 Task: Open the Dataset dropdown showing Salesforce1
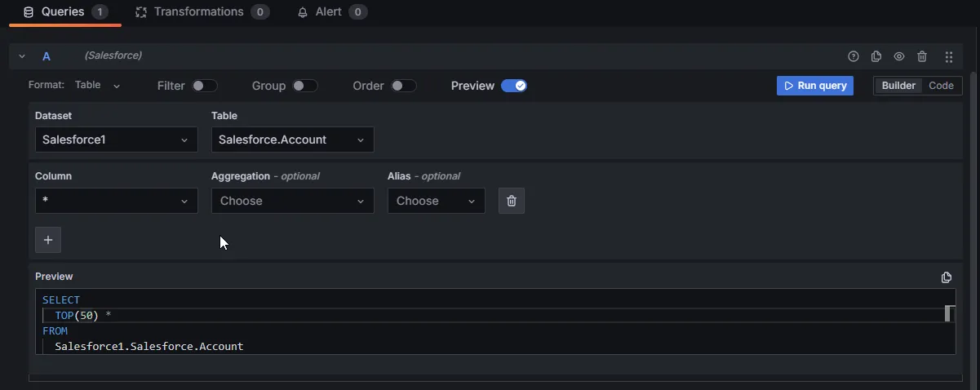(116, 140)
